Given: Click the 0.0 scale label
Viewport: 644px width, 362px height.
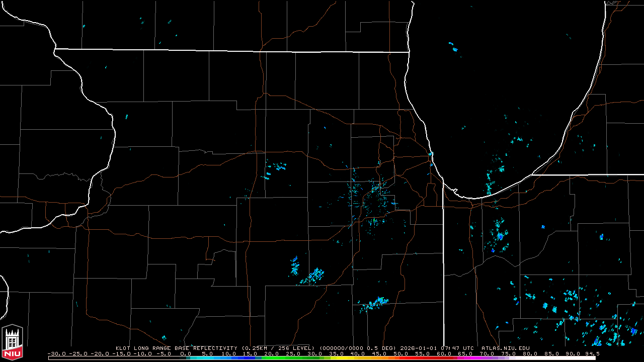Looking at the screenshot, I should pyautogui.click(x=186, y=353).
